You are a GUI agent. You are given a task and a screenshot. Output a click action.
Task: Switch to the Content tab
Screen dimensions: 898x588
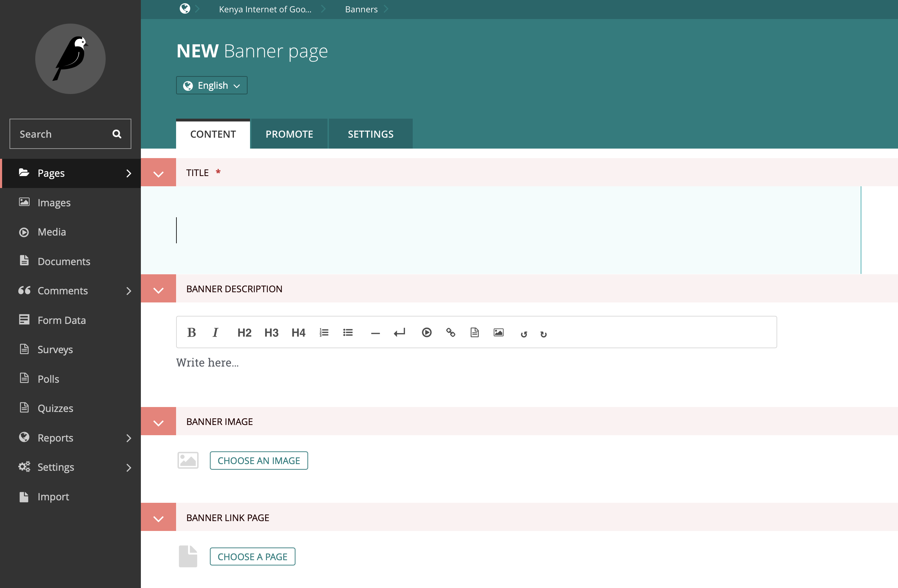(213, 134)
